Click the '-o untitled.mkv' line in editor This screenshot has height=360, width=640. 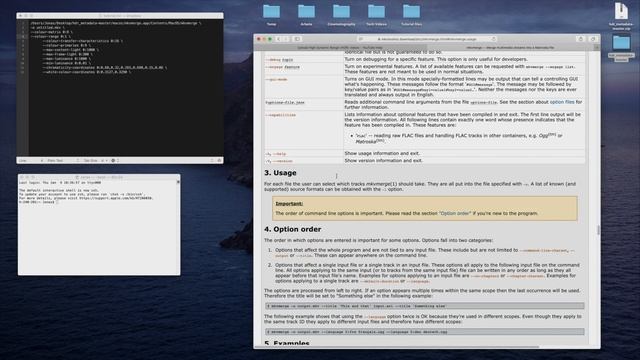47,27
